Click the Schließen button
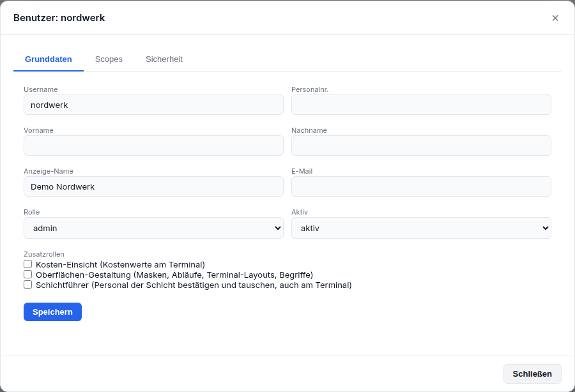The height and width of the screenshot is (392, 575). (x=532, y=373)
